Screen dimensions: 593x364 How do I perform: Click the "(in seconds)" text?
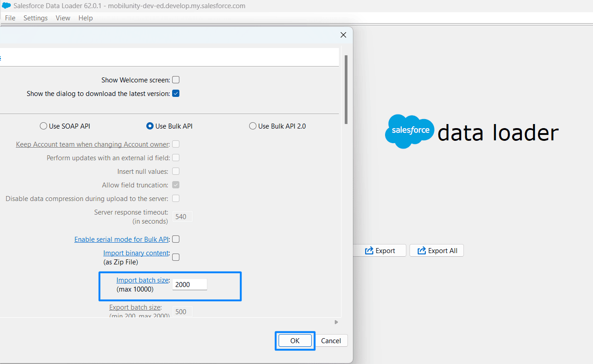(x=150, y=221)
